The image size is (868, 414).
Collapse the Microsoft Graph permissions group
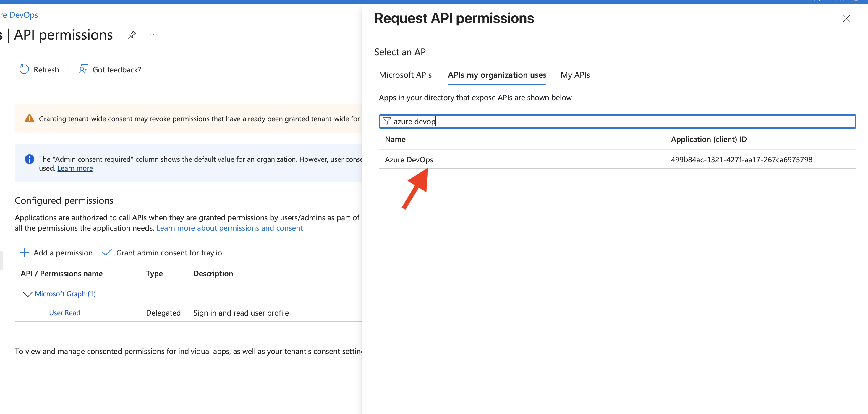click(x=27, y=294)
